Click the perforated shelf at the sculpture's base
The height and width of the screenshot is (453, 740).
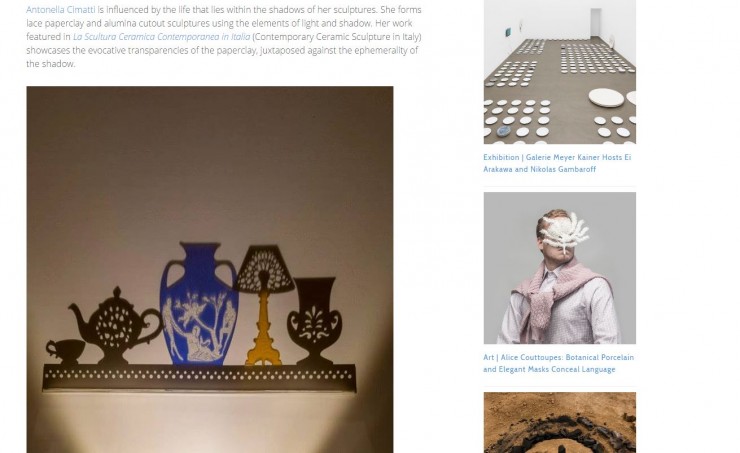click(199, 378)
